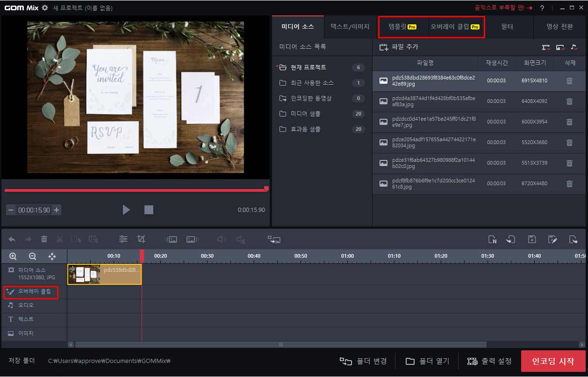Switch to the 텍스트/이미지 tab

click(x=350, y=27)
